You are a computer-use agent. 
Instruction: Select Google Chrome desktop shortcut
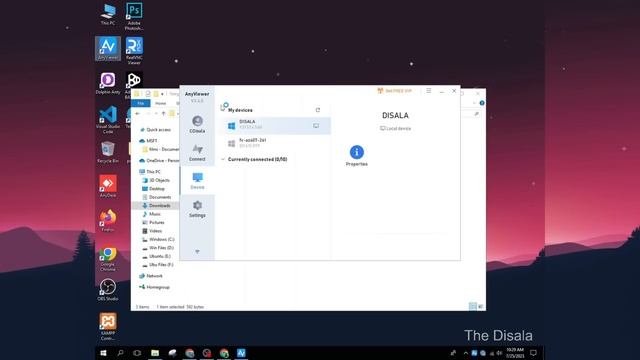pos(108,258)
